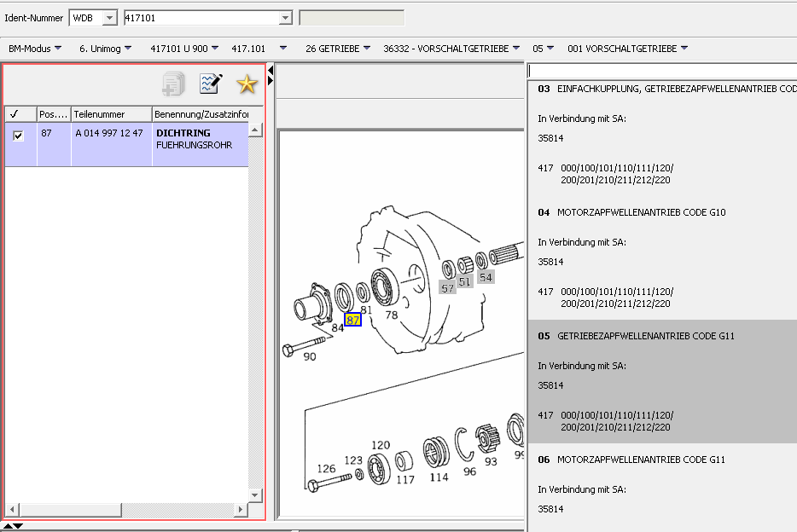
Task: Uncheck the checkbox for part position 87
Action: coord(19,135)
